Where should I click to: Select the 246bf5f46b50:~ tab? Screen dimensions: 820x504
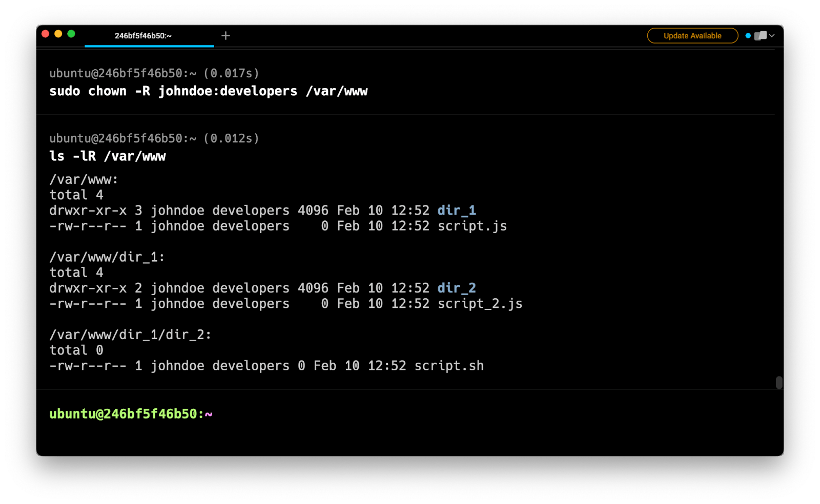(x=143, y=36)
